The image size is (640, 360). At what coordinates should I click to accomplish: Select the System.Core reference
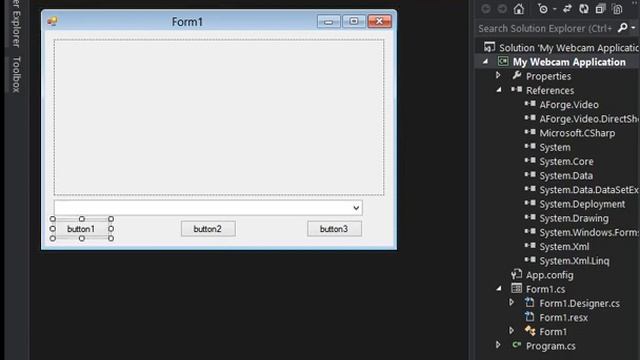click(566, 162)
